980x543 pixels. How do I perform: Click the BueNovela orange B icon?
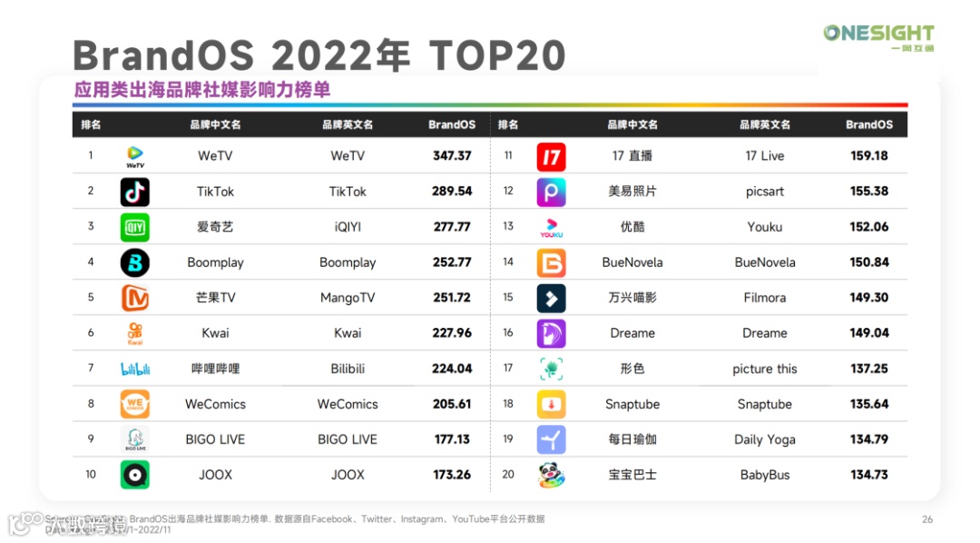(x=552, y=263)
